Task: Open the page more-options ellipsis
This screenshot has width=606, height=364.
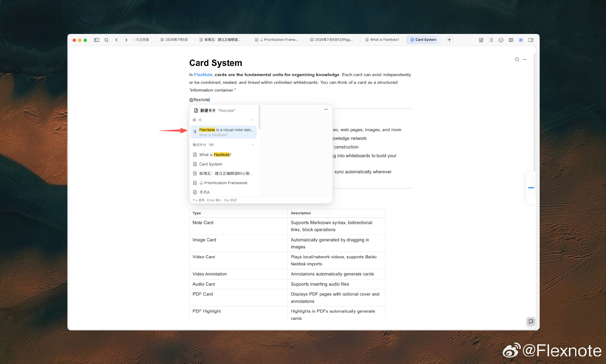Action: 525,59
